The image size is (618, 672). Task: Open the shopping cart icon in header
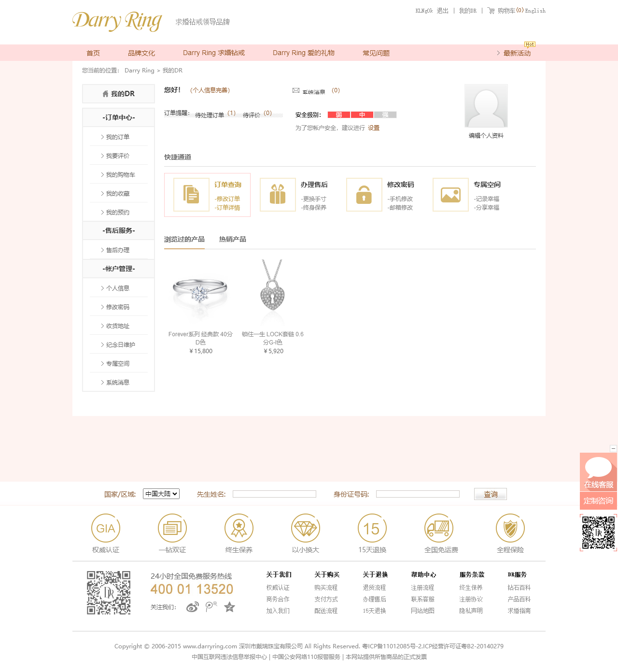click(491, 11)
